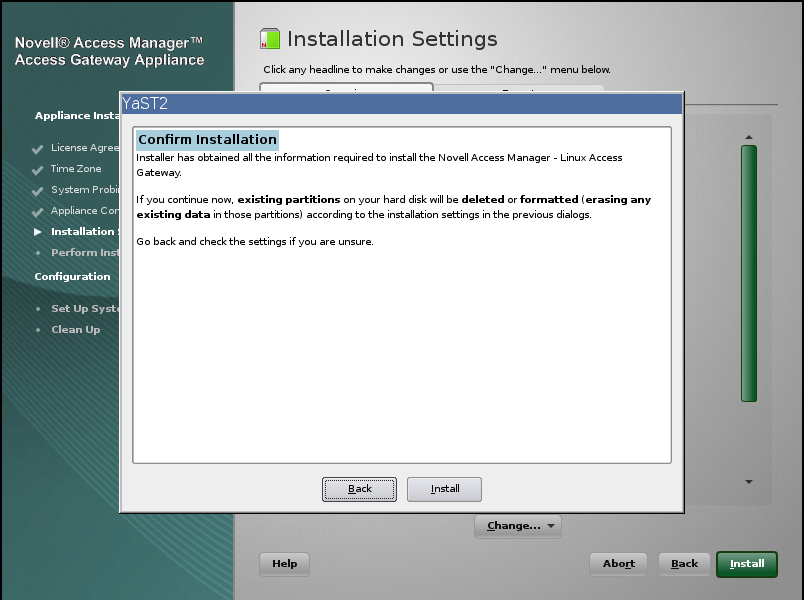Image resolution: width=804 pixels, height=600 pixels.
Task: Click the arrow beside Installation Settings step
Action: point(37,232)
